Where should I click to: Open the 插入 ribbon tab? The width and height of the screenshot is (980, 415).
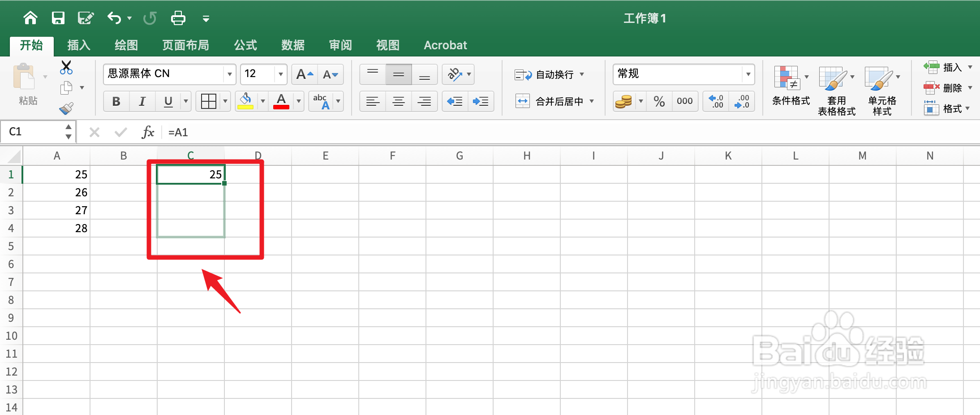coord(79,45)
